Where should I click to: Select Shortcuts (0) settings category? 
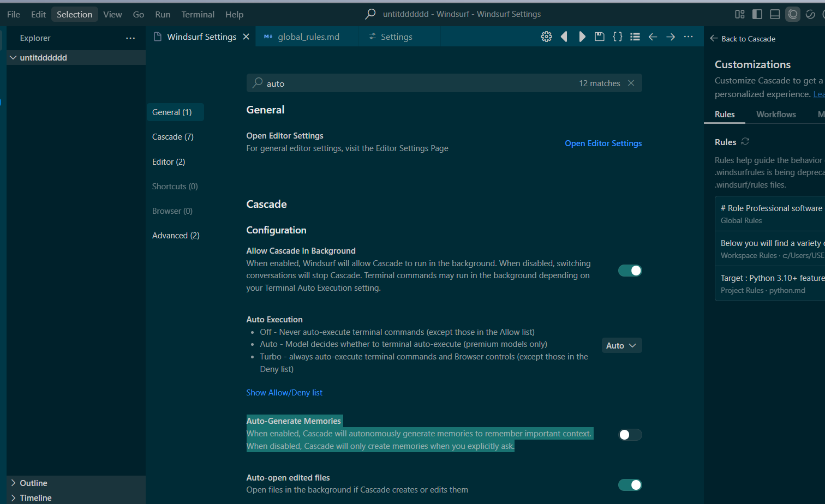pos(175,186)
